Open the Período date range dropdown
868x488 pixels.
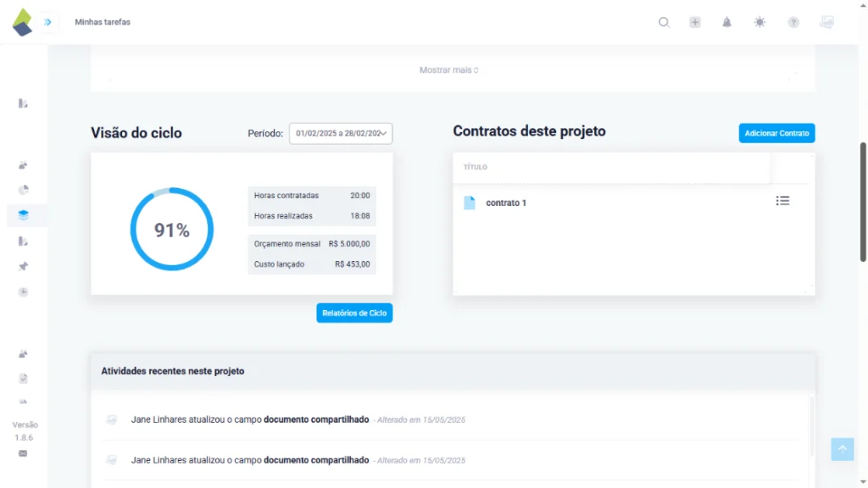click(x=341, y=133)
